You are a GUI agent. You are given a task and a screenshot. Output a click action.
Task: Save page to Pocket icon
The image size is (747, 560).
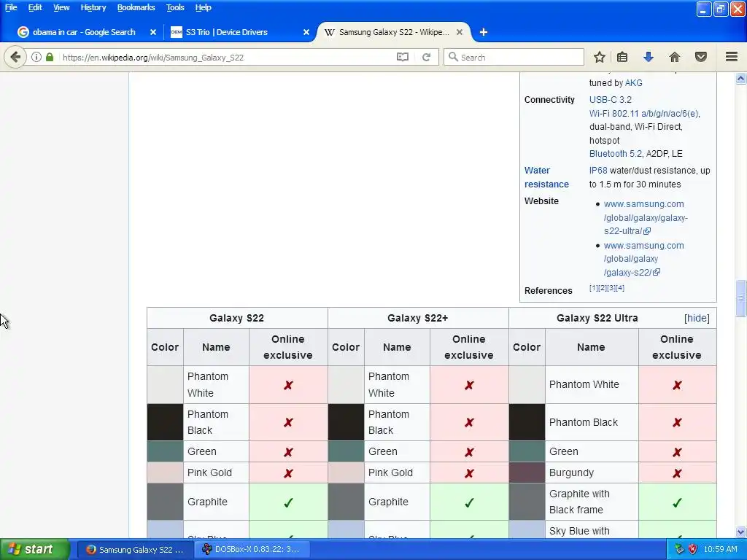click(x=701, y=57)
